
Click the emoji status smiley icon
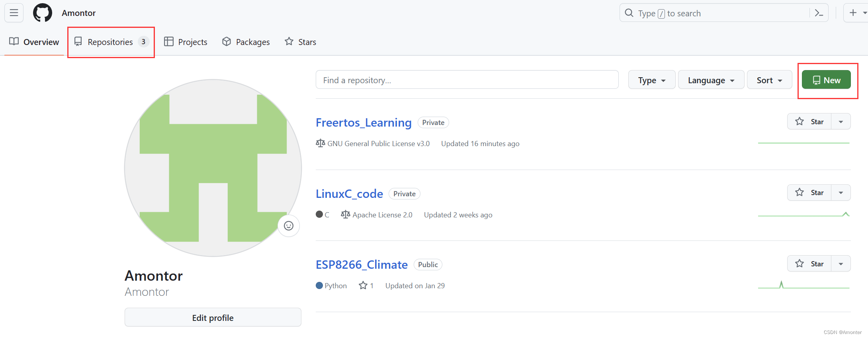coord(289,226)
